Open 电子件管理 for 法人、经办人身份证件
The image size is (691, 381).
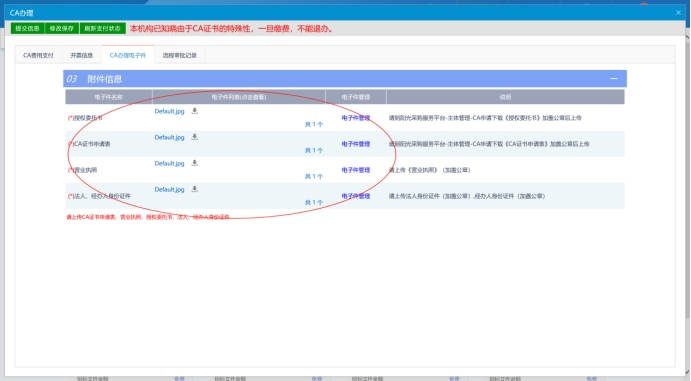tap(356, 196)
